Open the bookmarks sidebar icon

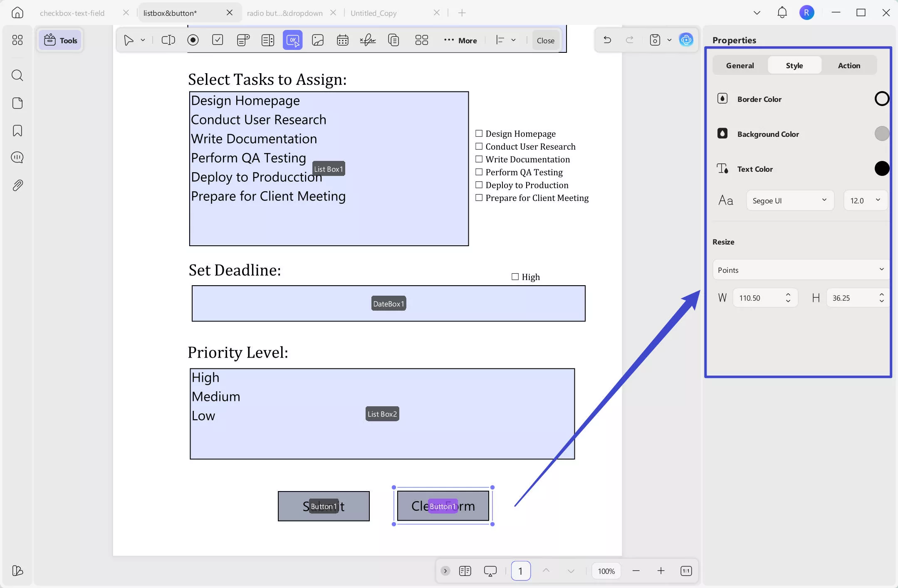[x=17, y=131]
